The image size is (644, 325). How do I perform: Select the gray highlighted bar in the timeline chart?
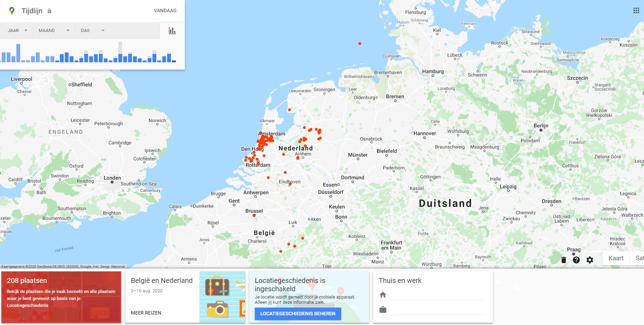(120, 52)
